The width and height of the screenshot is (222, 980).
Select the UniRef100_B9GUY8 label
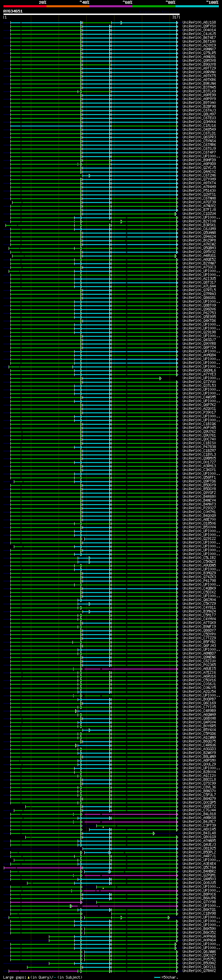coord(199,64)
